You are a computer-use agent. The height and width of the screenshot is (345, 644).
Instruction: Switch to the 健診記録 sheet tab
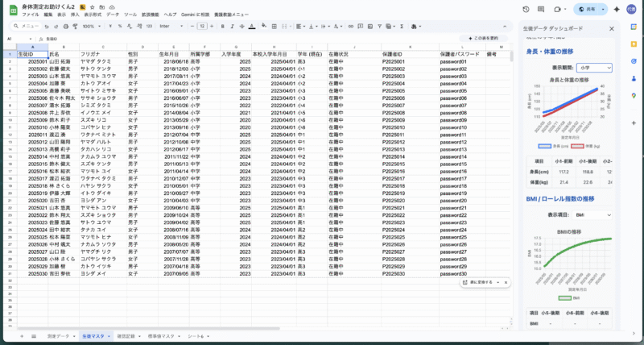point(127,335)
